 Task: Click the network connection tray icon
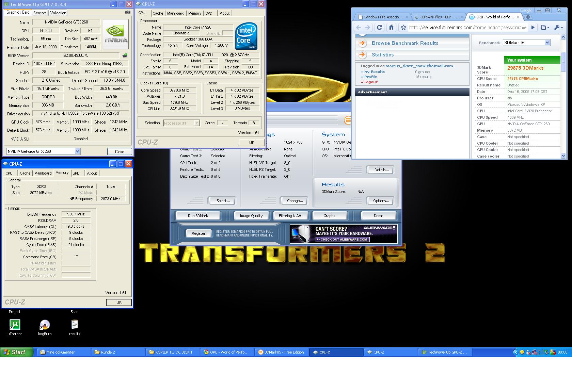coord(534,353)
